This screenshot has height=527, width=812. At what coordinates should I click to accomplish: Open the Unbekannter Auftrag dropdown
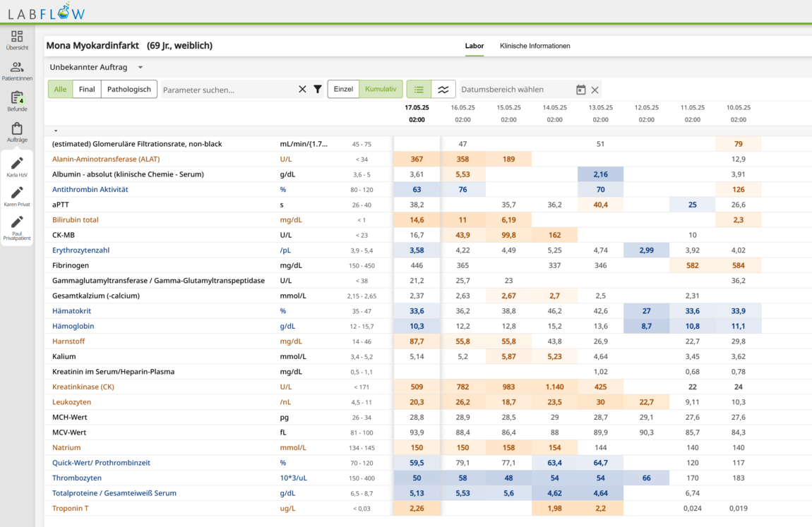(x=96, y=67)
